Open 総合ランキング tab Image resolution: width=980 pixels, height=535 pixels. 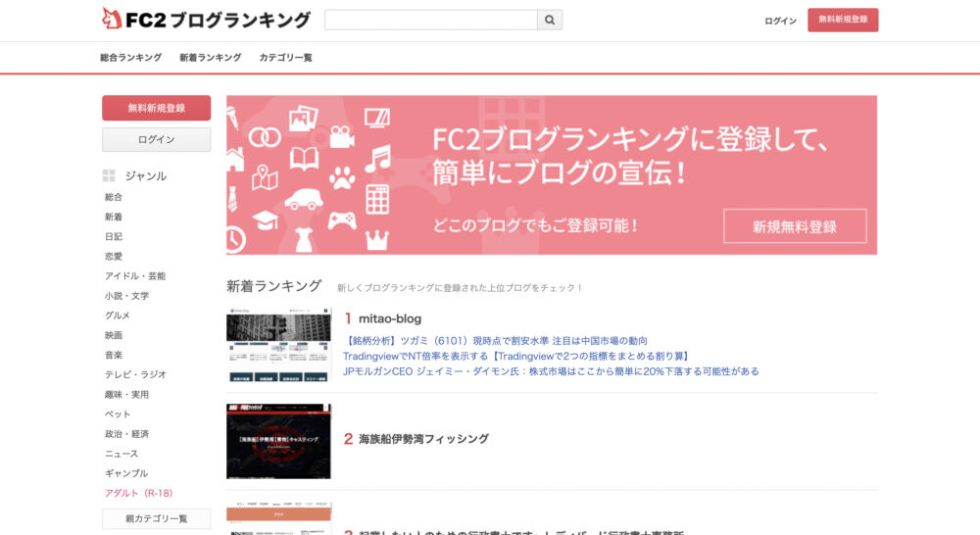[x=130, y=58]
